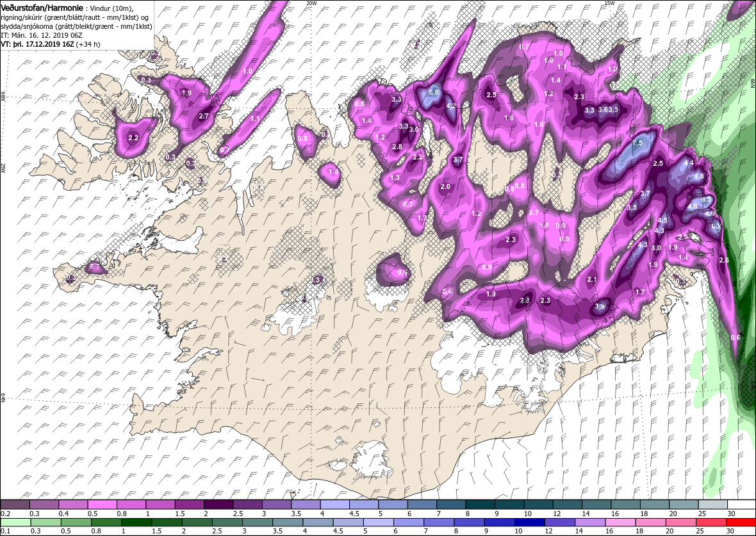Pick the violet 12 swatch in the lower legend
Viewport: 756px width, 536px height.
pos(560,523)
